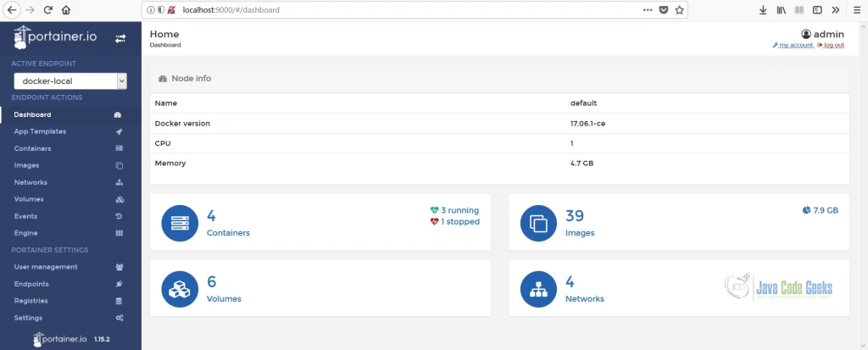Click the admin user name
The height and width of the screenshot is (350, 868).
point(829,34)
